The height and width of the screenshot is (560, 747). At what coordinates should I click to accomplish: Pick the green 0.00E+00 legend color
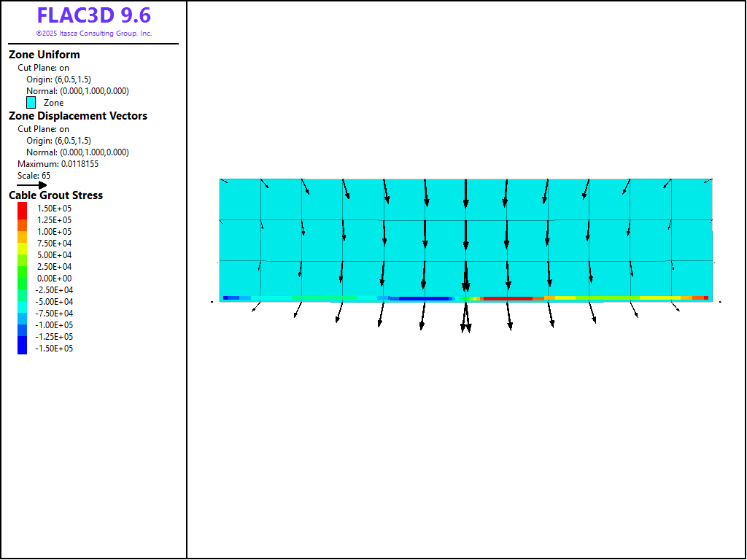click(x=22, y=278)
